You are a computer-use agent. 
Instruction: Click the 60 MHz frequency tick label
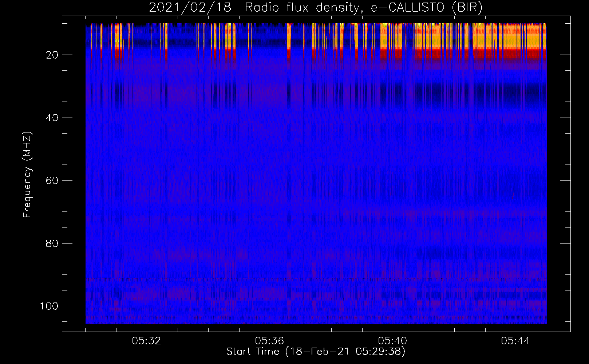[x=52, y=181]
